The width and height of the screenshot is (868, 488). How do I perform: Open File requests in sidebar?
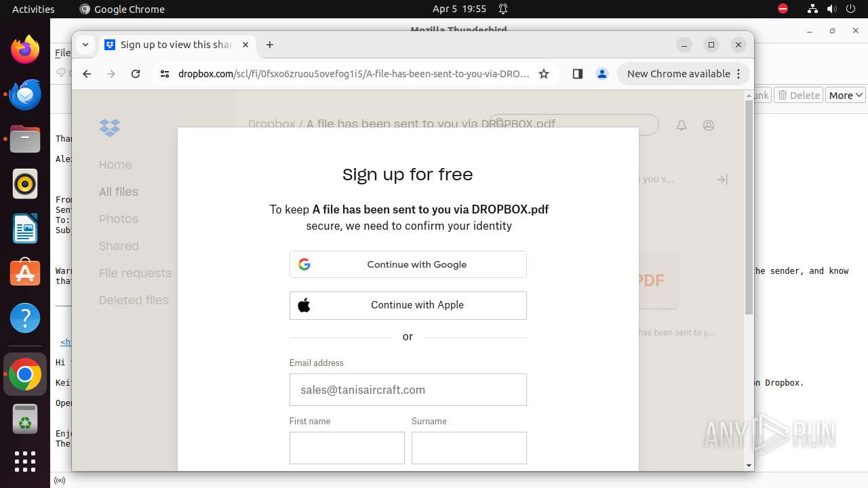135,273
